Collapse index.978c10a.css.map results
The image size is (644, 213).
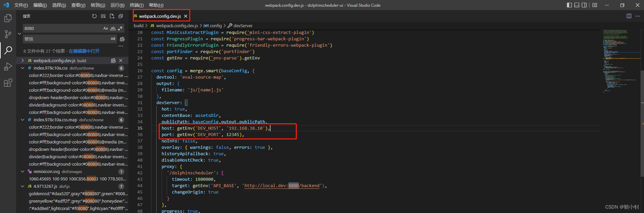tap(23, 120)
